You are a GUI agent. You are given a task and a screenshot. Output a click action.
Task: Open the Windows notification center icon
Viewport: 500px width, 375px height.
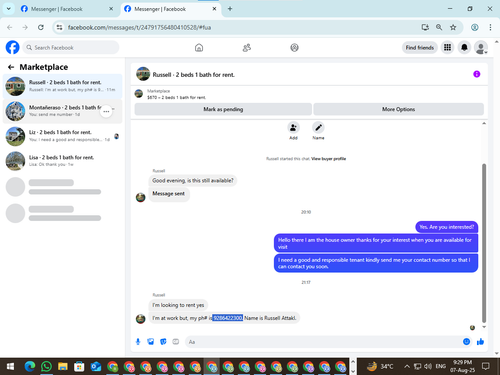click(x=486, y=367)
